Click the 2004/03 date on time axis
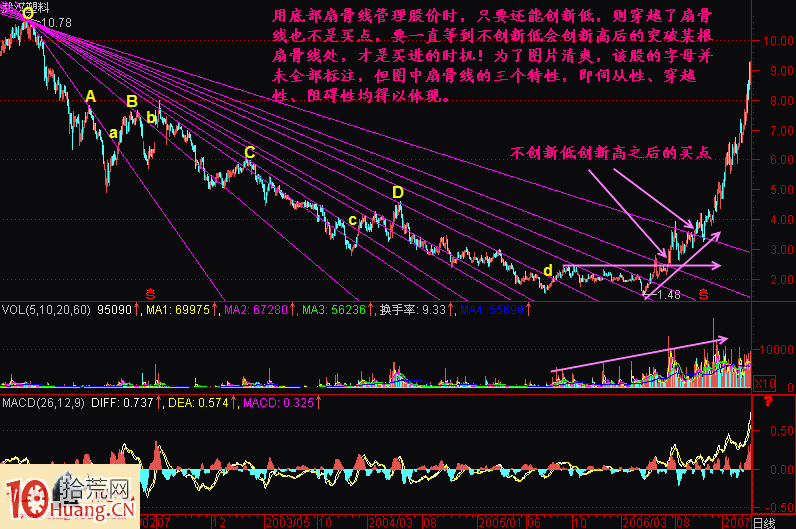The height and width of the screenshot is (529, 796). (391, 522)
